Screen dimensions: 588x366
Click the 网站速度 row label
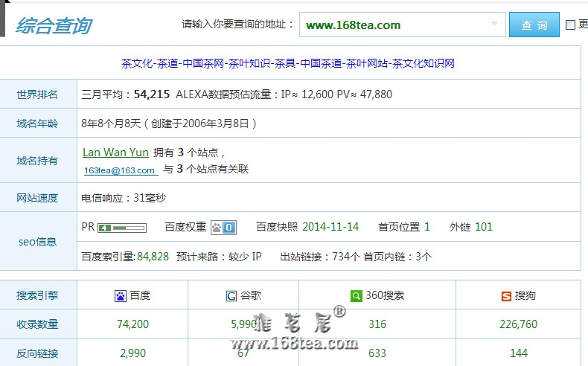click(x=37, y=198)
